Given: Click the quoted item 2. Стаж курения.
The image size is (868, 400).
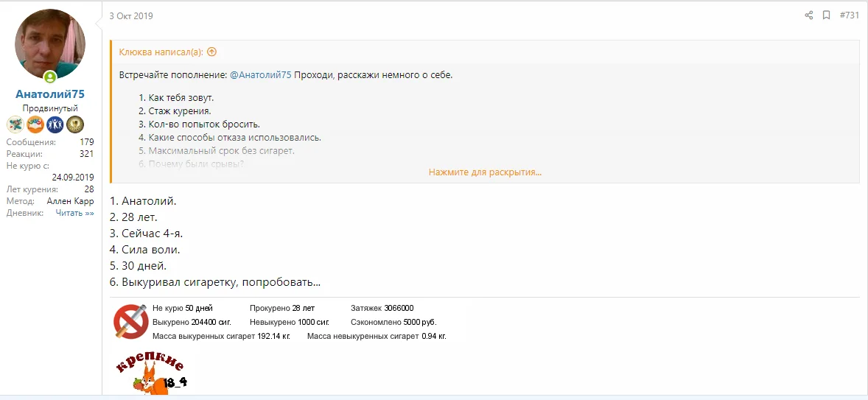Looking at the screenshot, I should (x=175, y=111).
